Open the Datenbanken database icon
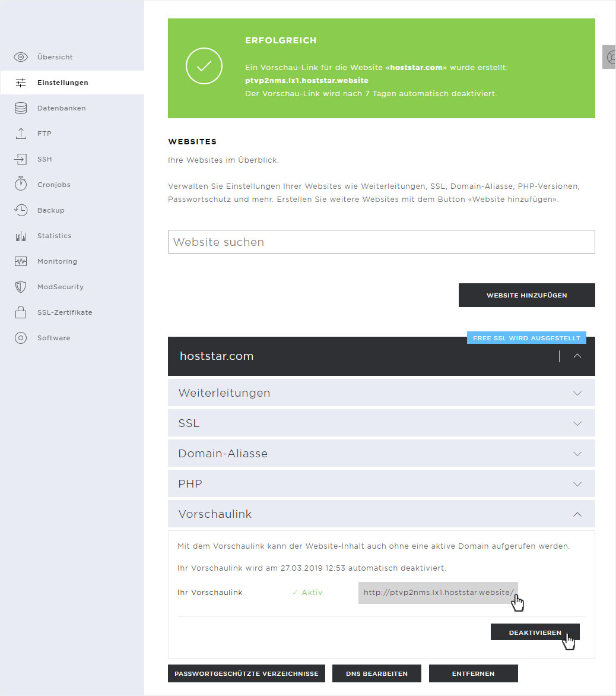Viewport: 616px width, 696px height. click(x=21, y=108)
